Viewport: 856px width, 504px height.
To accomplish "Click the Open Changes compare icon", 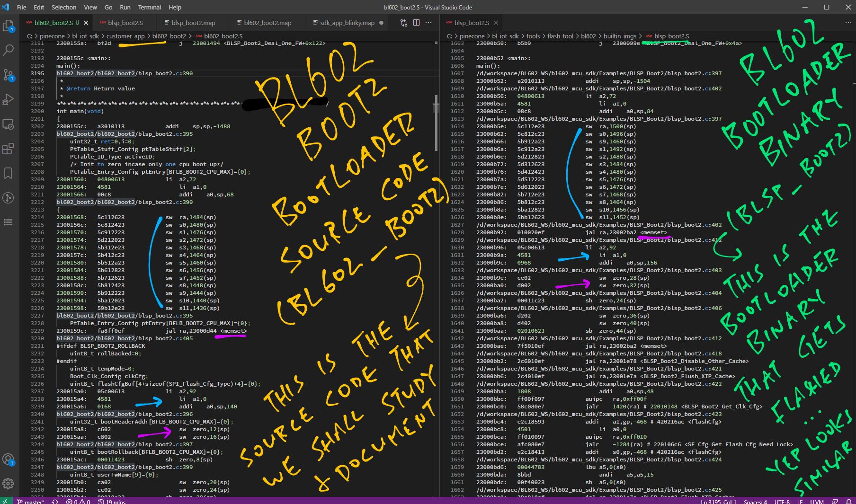I will tap(404, 23).
